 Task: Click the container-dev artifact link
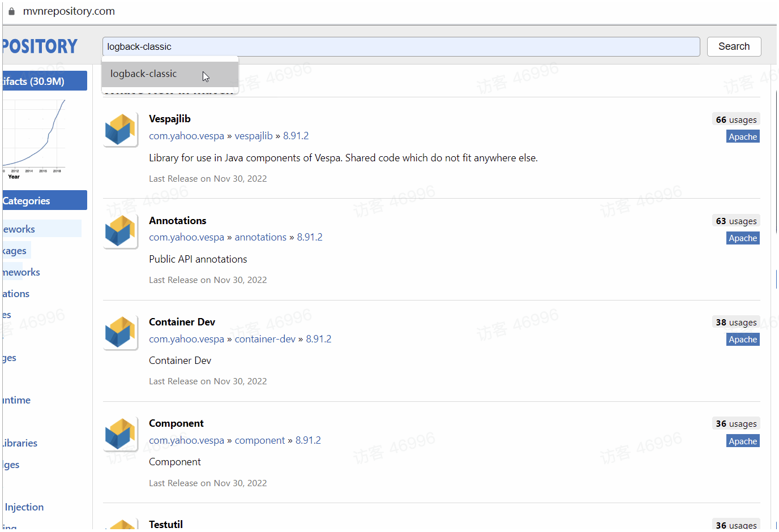click(265, 339)
